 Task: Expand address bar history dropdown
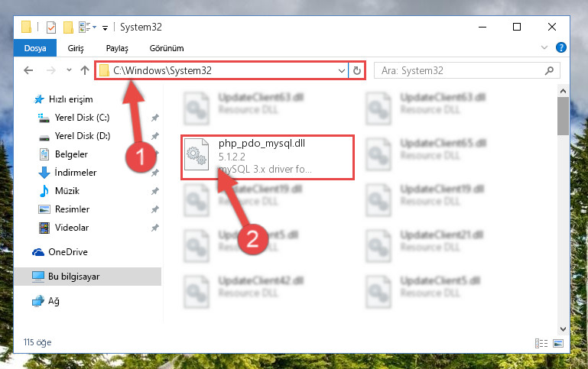(x=342, y=70)
